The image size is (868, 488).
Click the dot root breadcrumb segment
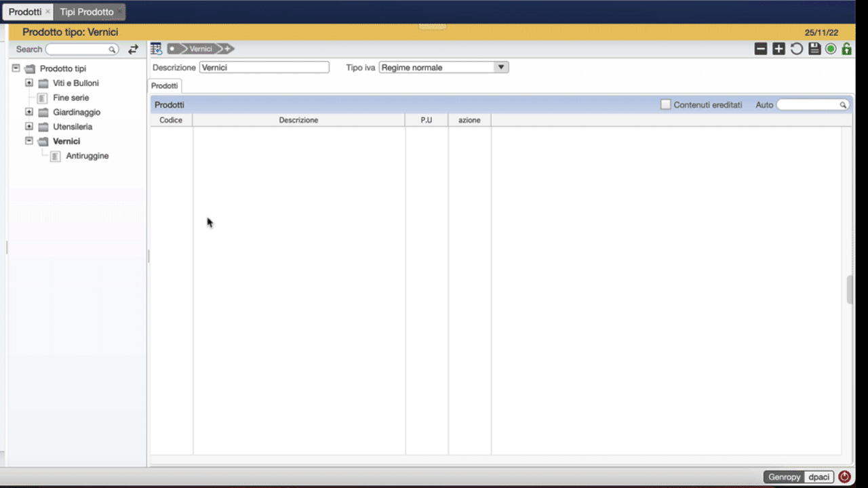(x=174, y=49)
